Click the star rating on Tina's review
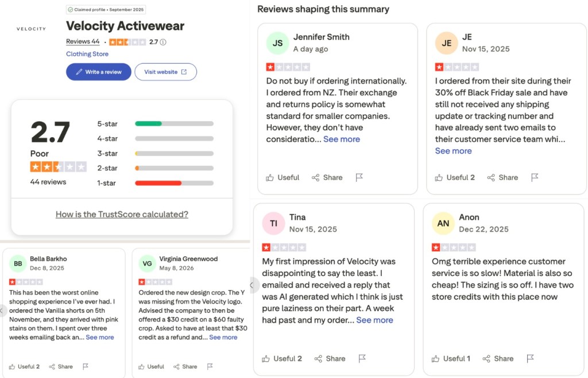The image size is (588, 378). coord(284,247)
